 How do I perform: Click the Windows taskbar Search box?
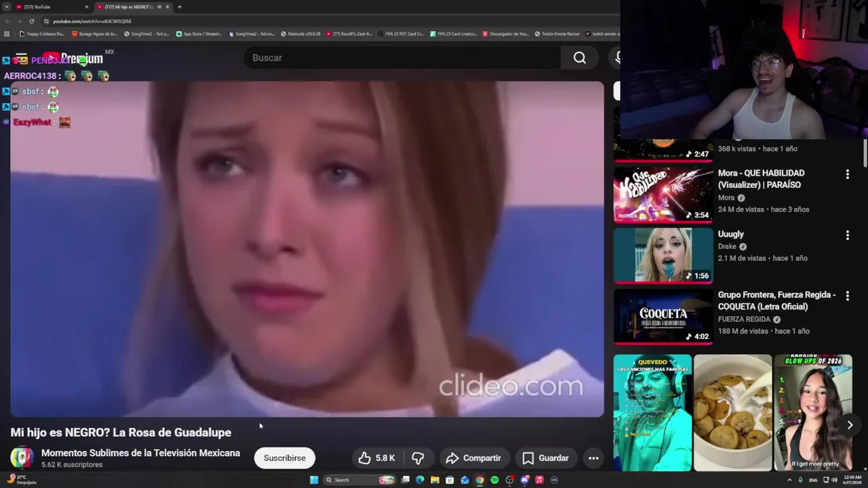pos(359,480)
